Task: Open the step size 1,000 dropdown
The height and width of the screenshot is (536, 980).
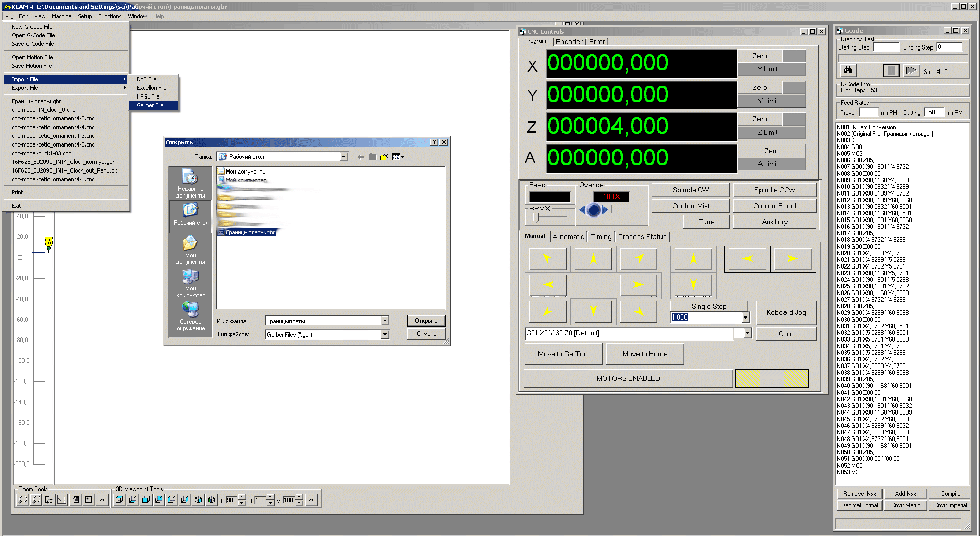Action: pyautogui.click(x=745, y=318)
